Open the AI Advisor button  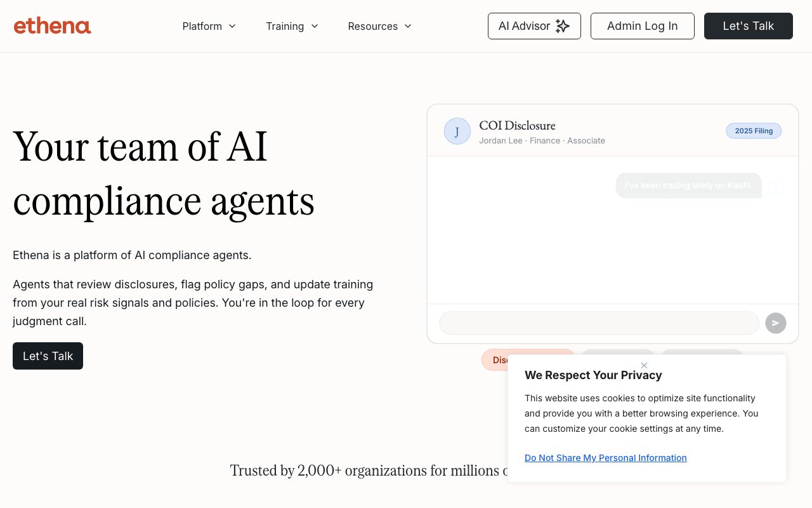pyautogui.click(x=534, y=26)
